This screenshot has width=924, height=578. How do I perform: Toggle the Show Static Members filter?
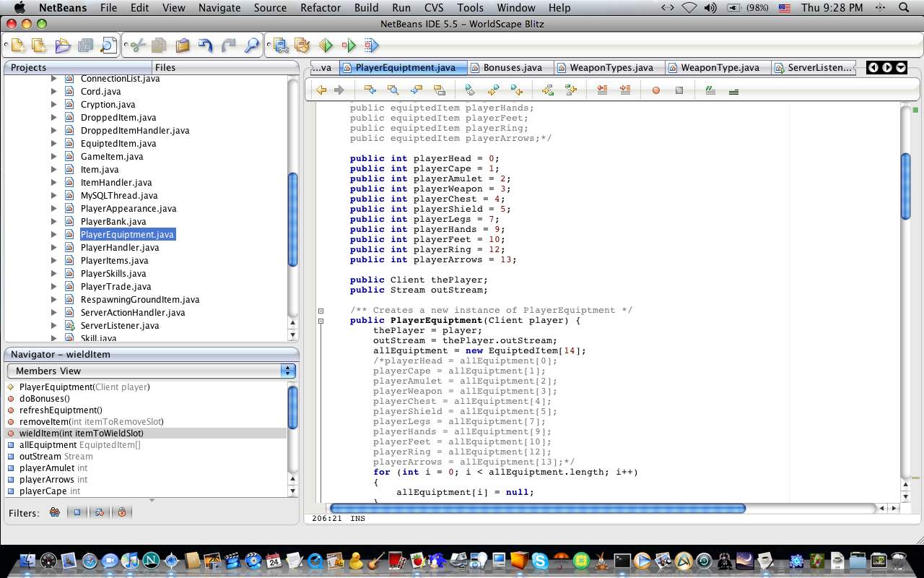pyautogui.click(x=99, y=512)
